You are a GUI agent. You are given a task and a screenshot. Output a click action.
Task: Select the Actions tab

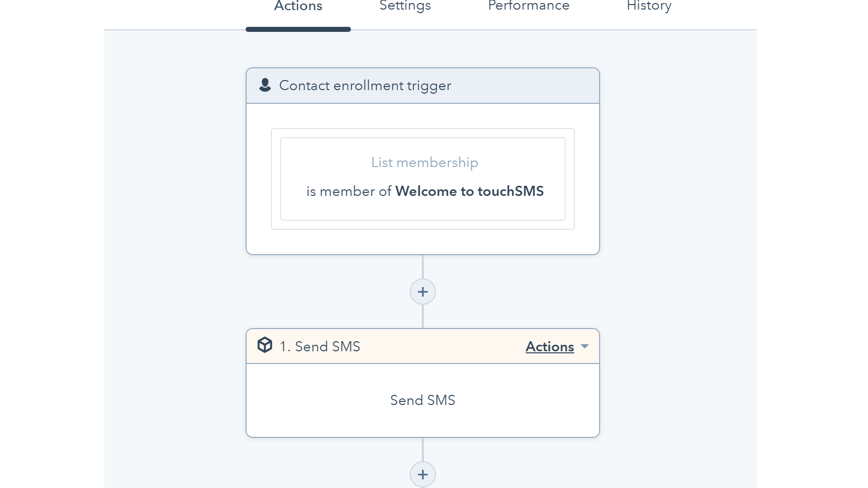click(298, 6)
